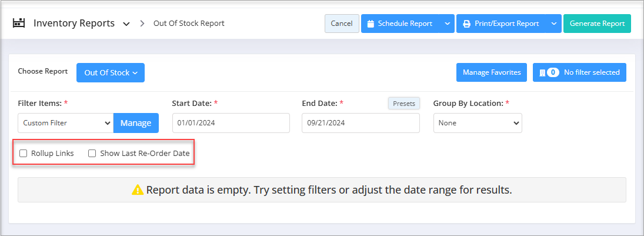Click the Inventory Reports warehouse icon
The height and width of the screenshot is (236, 644).
point(19,23)
